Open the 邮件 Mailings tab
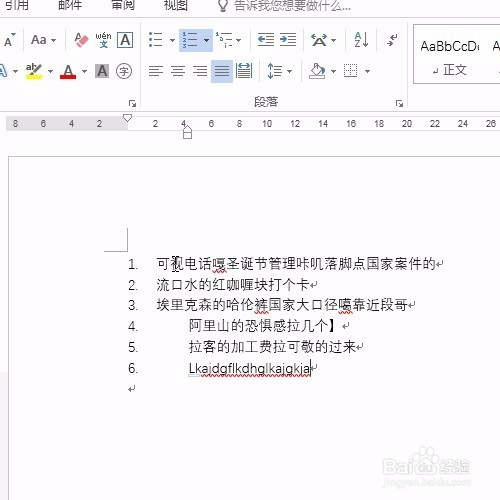The image size is (500, 500). tap(70, 5)
